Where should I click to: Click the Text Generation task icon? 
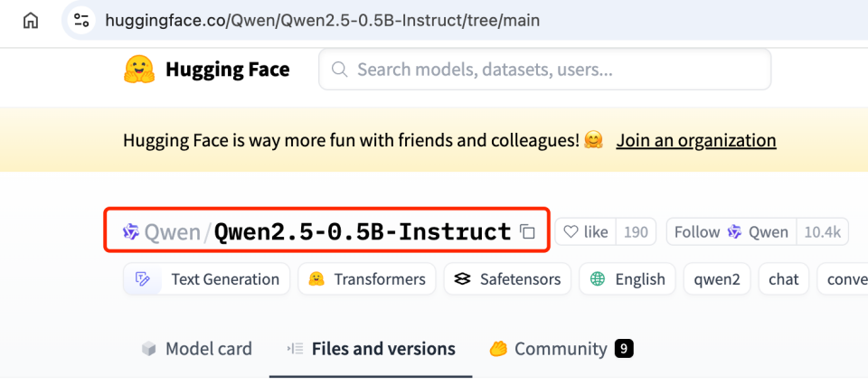pyautogui.click(x=142, y=279)
